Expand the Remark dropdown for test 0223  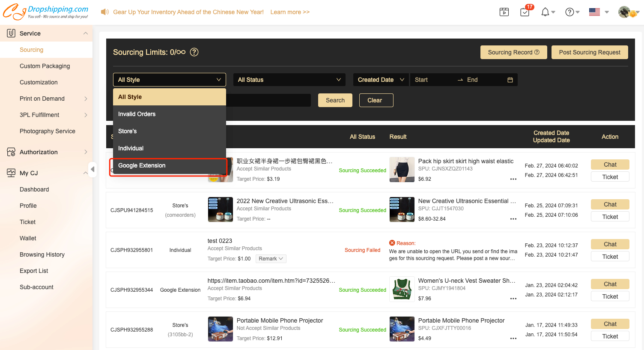click(x=271, y=259)
